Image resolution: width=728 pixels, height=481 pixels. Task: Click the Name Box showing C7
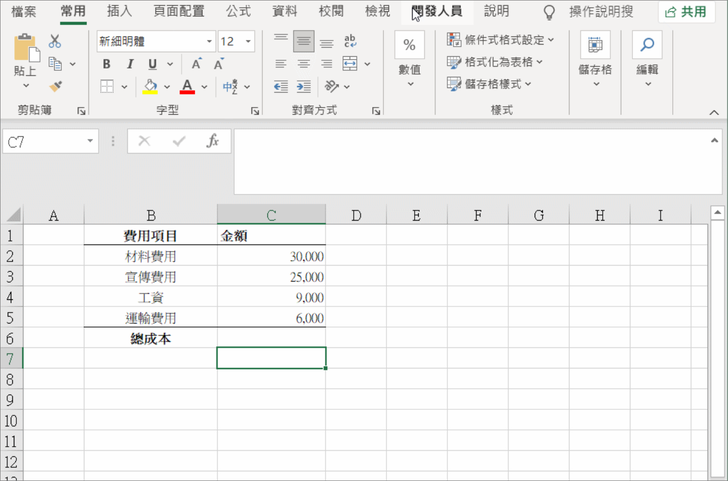(x=45, y=142)
